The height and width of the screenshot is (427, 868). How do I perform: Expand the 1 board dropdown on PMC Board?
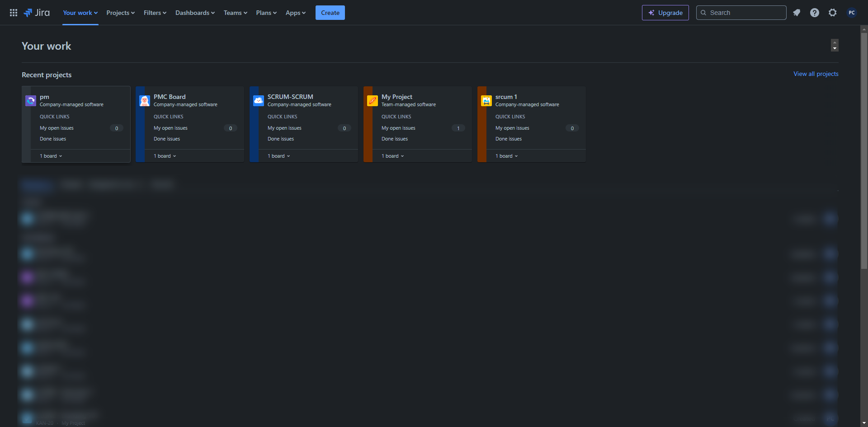click(165, 156)
